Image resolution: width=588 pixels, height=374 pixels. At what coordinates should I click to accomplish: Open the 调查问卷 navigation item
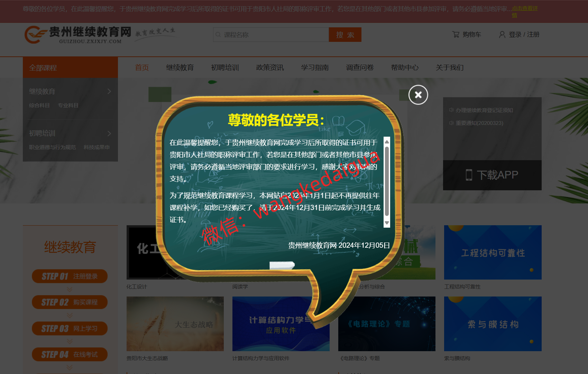pyautogui.click(x=360, y=67)
